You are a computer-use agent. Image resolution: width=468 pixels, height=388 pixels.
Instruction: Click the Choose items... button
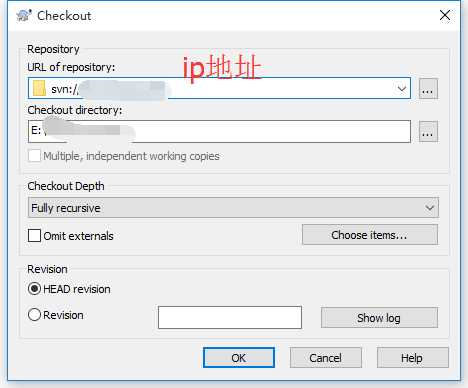pyautogui.click(x=370, y=235)
